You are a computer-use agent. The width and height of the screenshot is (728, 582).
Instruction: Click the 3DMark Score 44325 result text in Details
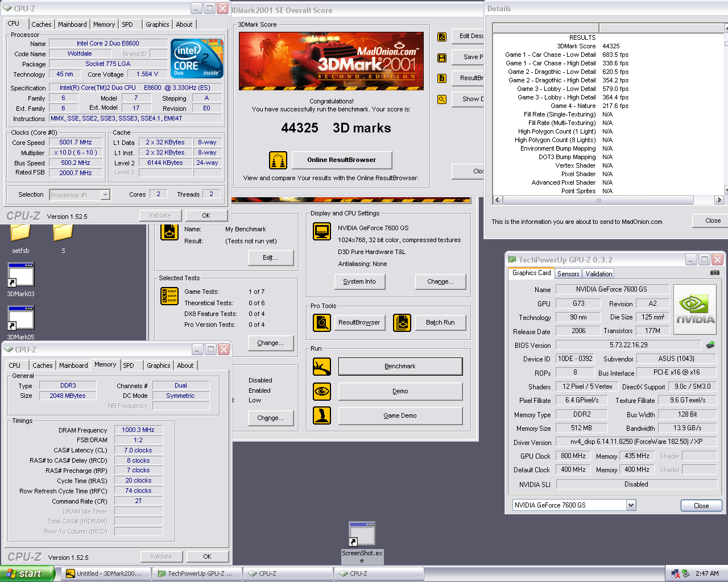pyautogui.click(x=588, y=47)
